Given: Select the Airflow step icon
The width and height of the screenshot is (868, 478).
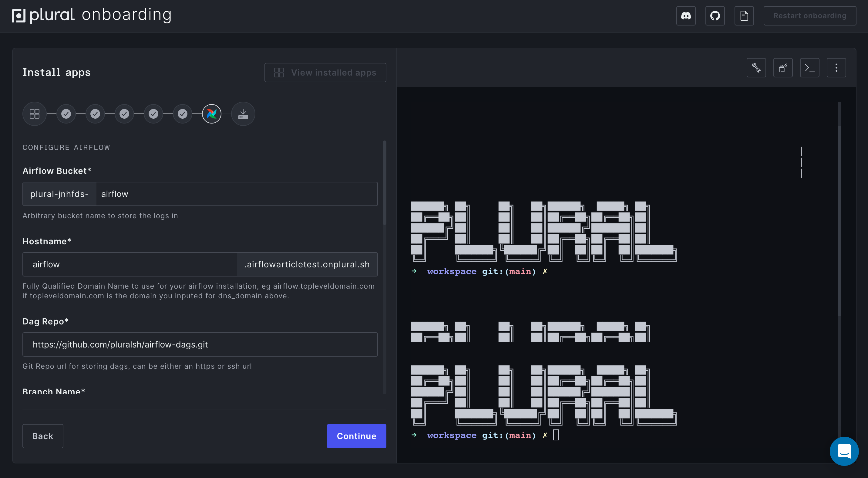Looking at the screenshot, I should click(x=212, y=114).
